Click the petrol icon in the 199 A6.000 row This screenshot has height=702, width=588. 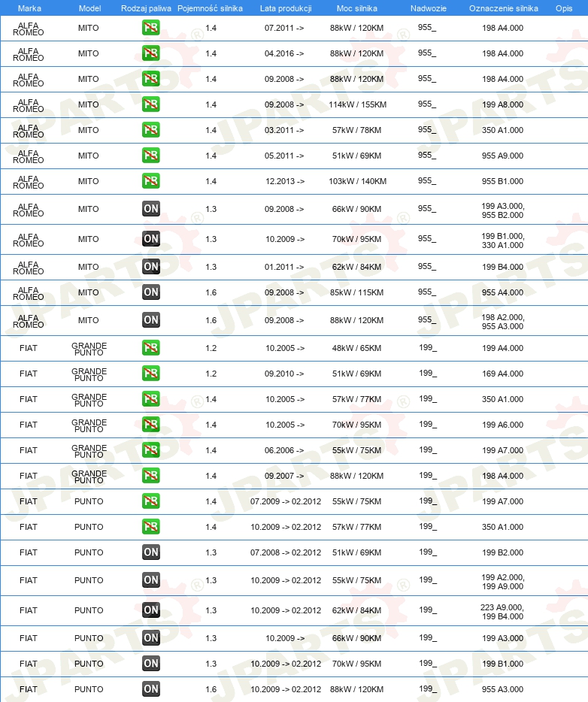coord(150,424)
